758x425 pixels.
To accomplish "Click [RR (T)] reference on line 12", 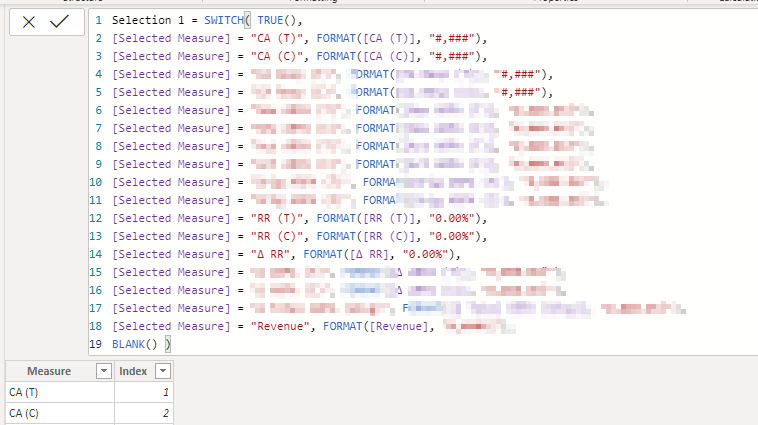I will click(389, 218).
